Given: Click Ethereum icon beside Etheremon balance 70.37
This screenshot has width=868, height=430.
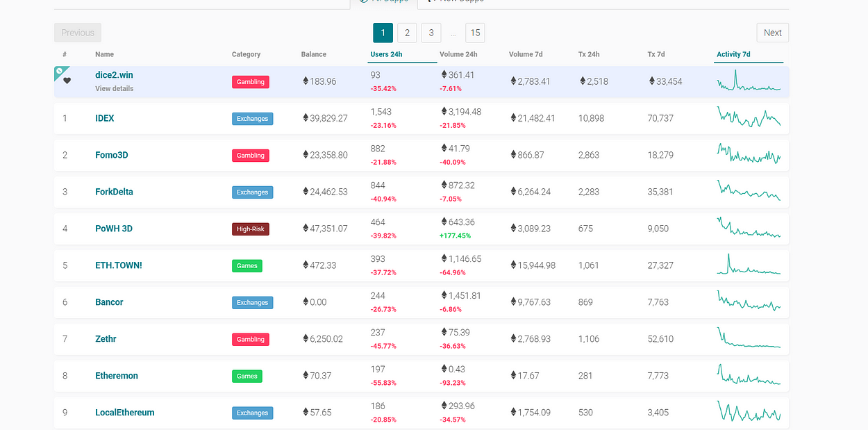Looking at the screenshot, I should 306,376.
